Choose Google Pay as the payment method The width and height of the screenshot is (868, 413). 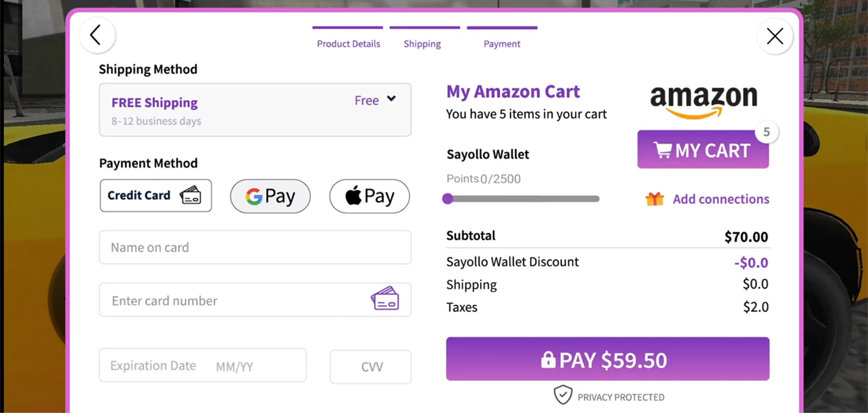[x=270, y=196]
